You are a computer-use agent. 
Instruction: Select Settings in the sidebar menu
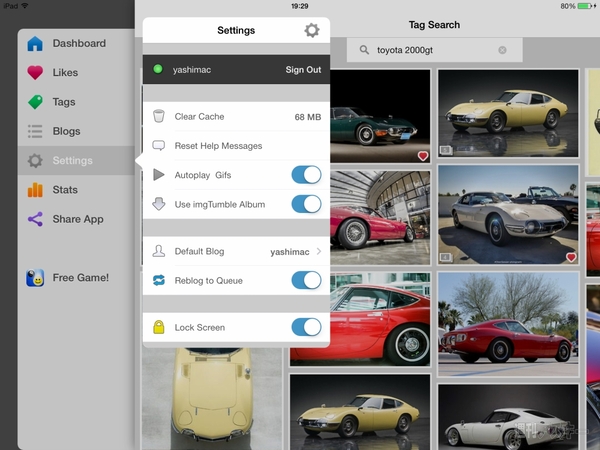[x=72, y=161]
